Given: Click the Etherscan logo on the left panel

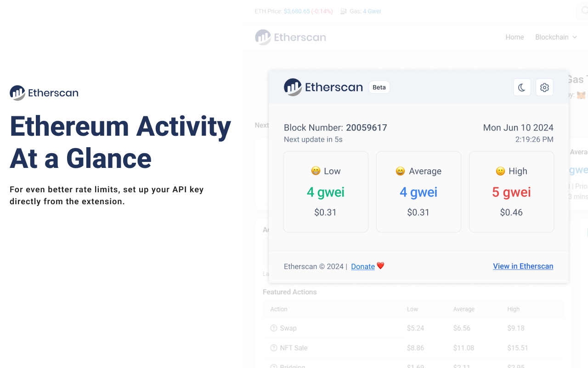Looking at the screenshot, I should pyautogui.click(x=44, y=93).
